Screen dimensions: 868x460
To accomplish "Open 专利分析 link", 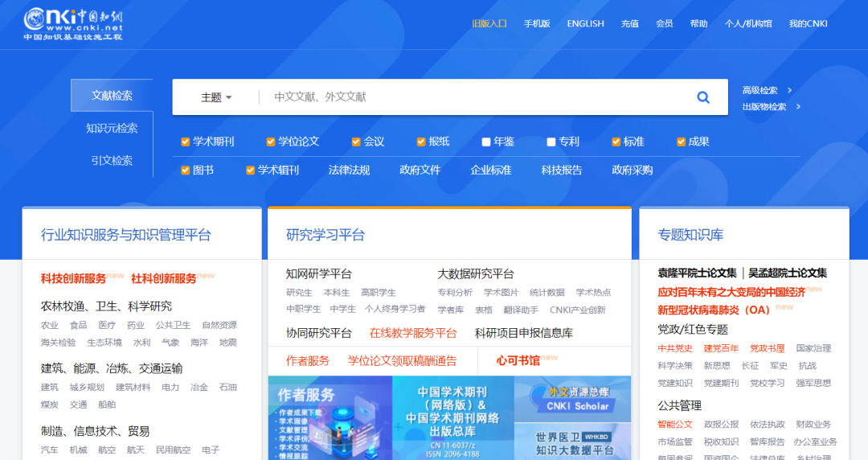I will pyautogui.click(x=455, y=293).
